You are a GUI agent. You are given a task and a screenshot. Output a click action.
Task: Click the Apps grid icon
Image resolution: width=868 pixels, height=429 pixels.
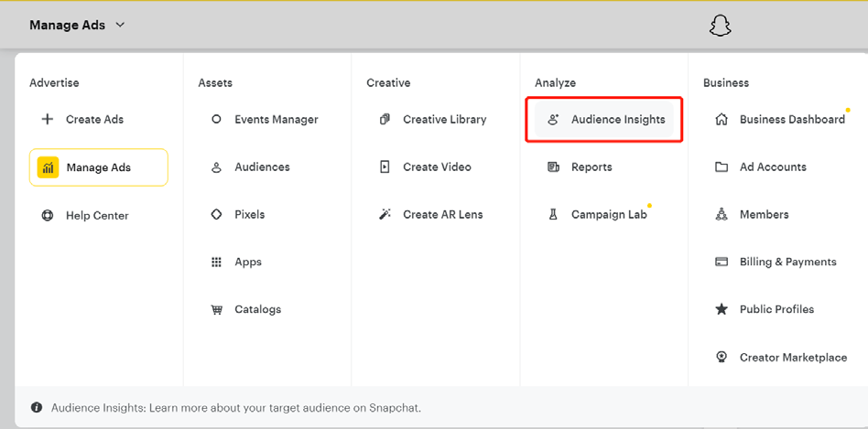[x=216, y=262]
